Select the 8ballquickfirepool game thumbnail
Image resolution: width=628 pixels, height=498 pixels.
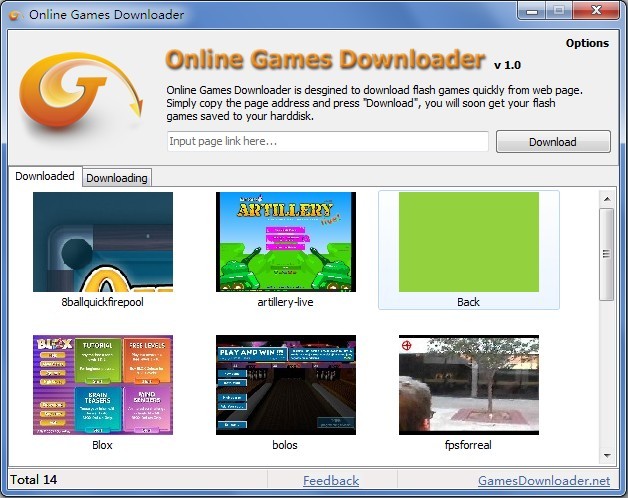pyautogui.click(x=103, y=242)
